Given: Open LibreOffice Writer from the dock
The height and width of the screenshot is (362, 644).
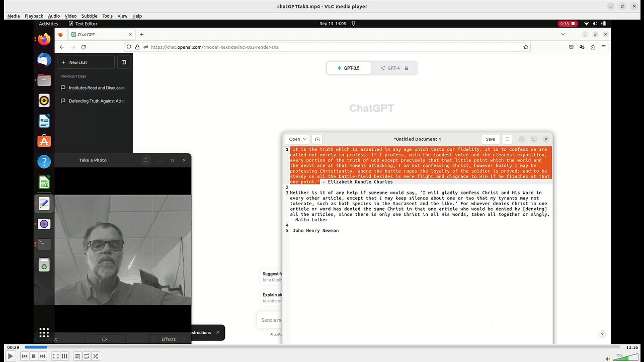Looking at the screenshot, I should coord(44,121).
